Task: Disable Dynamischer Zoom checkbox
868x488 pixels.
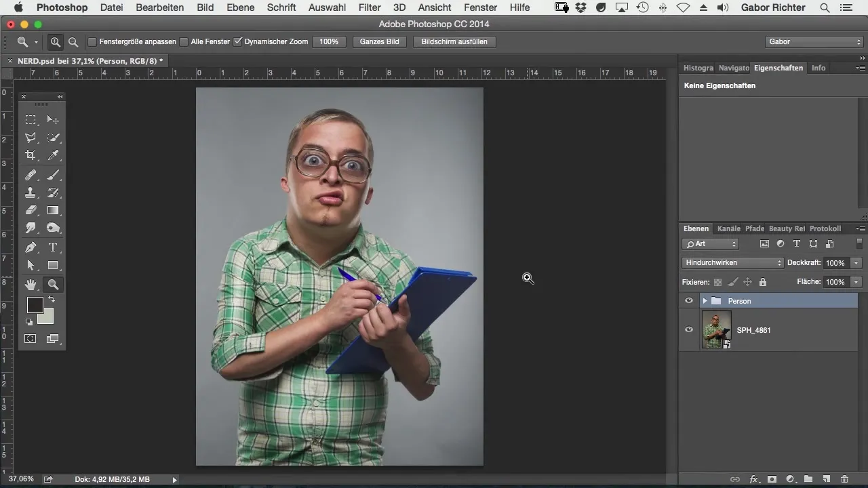Action: tap(237, 41)
